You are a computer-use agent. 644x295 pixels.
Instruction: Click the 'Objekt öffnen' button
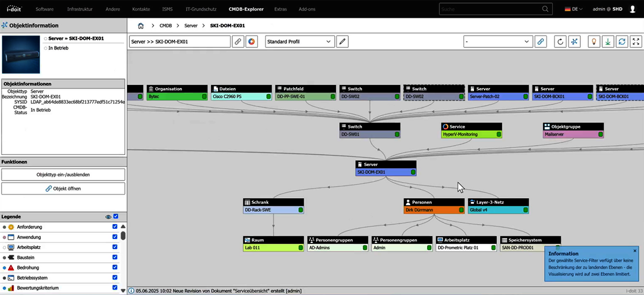coord(63,189)
